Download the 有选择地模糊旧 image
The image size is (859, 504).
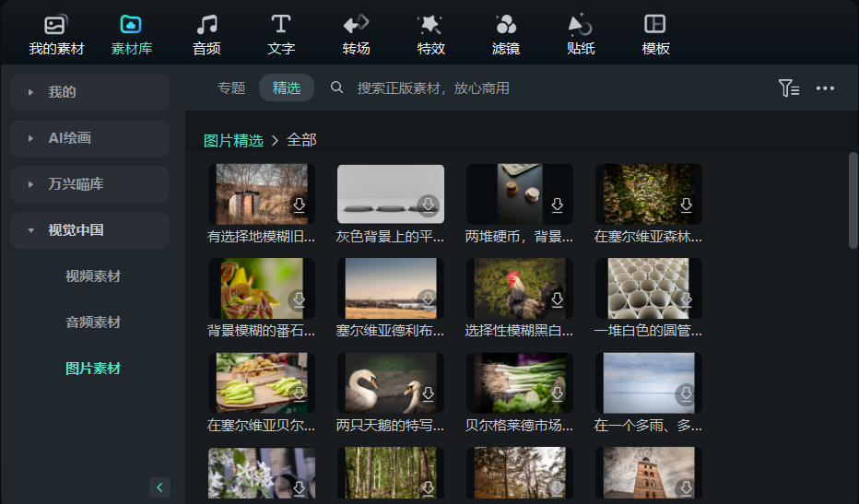click(x=300, y=205)
